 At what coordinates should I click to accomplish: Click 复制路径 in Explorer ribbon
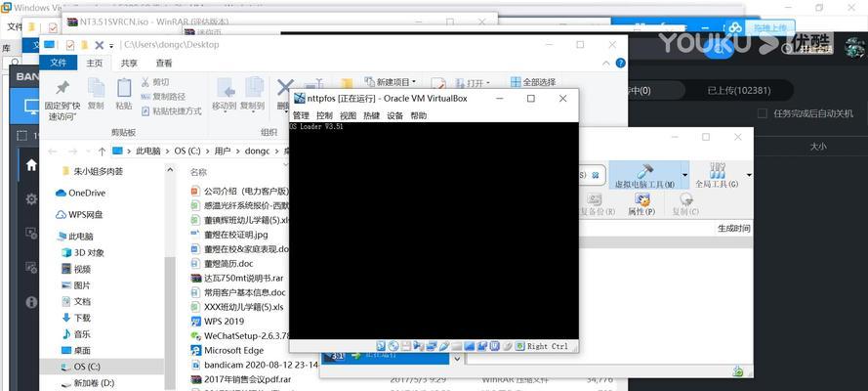(163, 97)
